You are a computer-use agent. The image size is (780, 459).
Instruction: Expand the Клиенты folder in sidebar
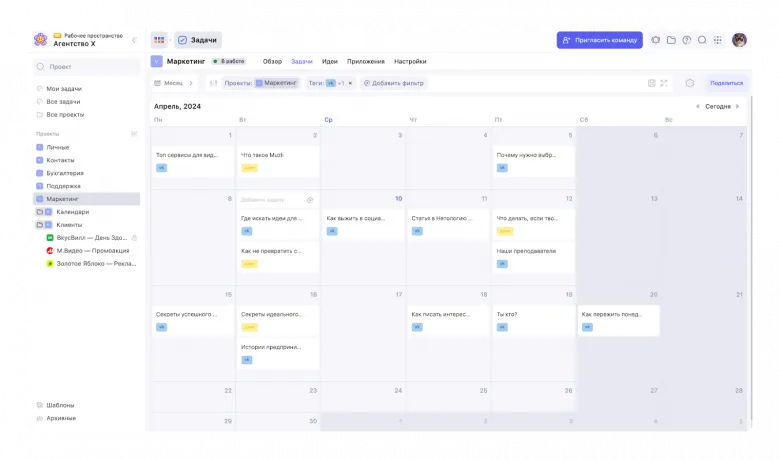(x=38, y=225)
